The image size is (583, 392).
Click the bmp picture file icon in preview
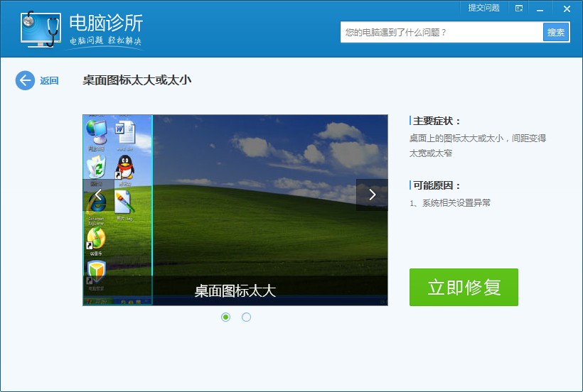pyautogui.click(x=124, y=202)
